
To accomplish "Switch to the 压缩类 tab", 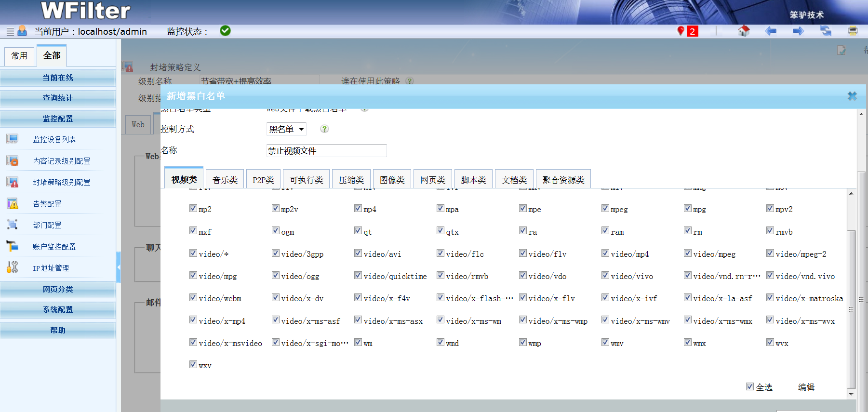I will (x=351, y=180).
